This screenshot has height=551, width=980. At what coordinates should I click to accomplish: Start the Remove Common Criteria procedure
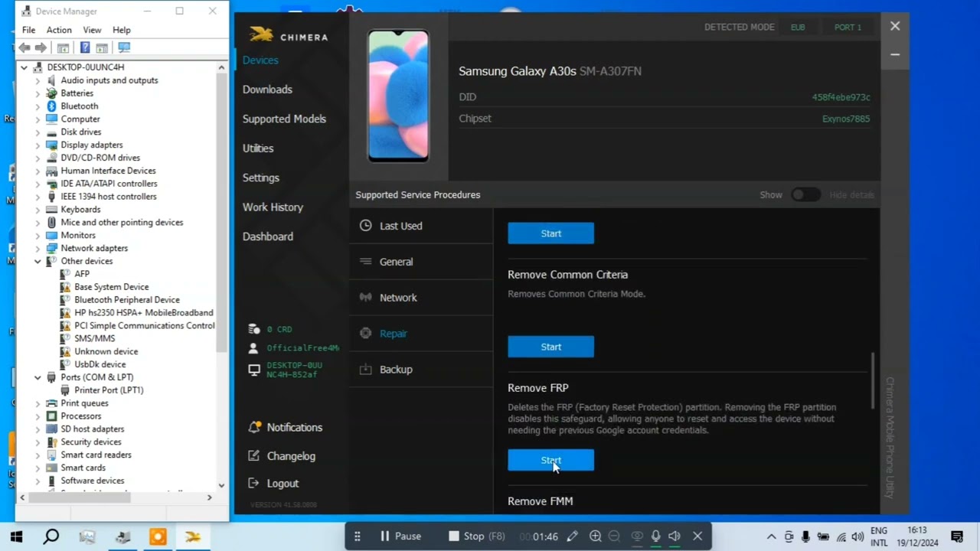550,347
